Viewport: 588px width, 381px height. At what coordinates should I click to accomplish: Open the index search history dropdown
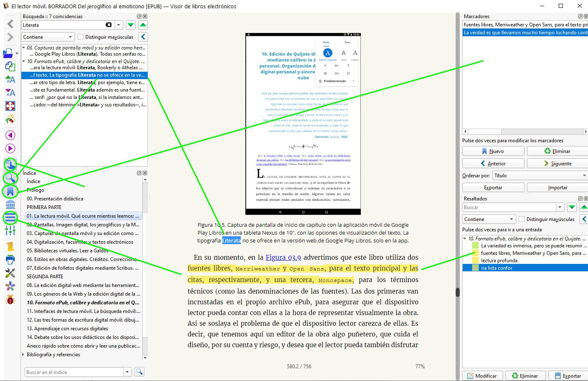pos(127,372)
